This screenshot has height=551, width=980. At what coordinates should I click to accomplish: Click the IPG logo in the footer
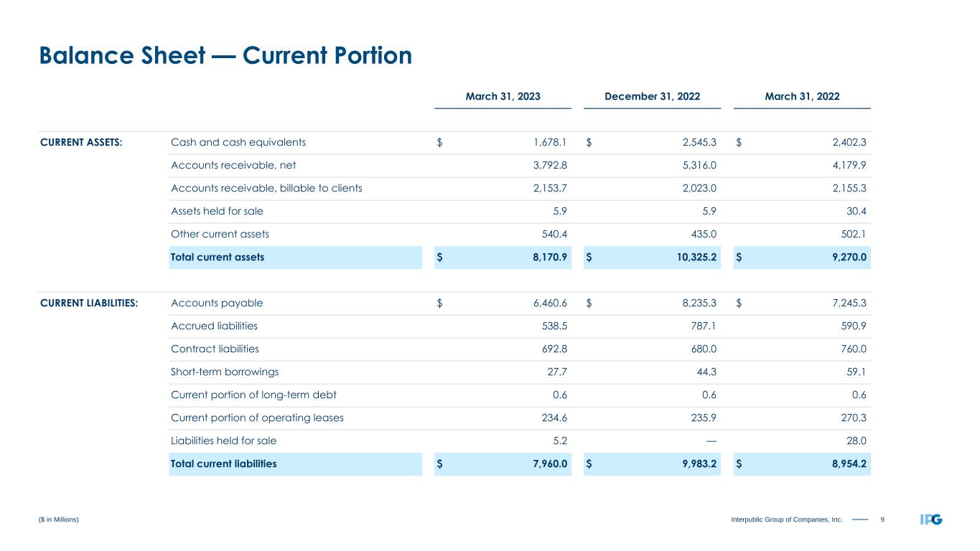tap(931, 519)
